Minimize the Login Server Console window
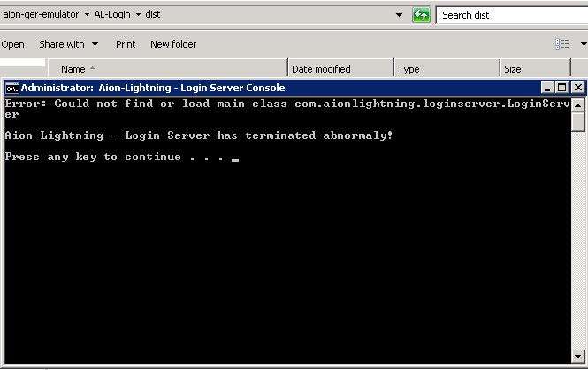 547,88
